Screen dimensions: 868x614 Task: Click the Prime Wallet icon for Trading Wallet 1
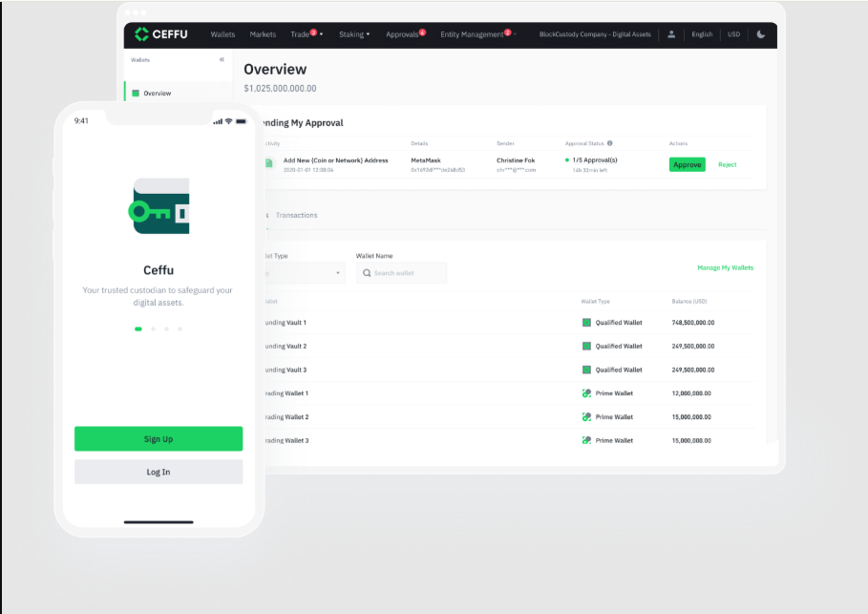586,393
